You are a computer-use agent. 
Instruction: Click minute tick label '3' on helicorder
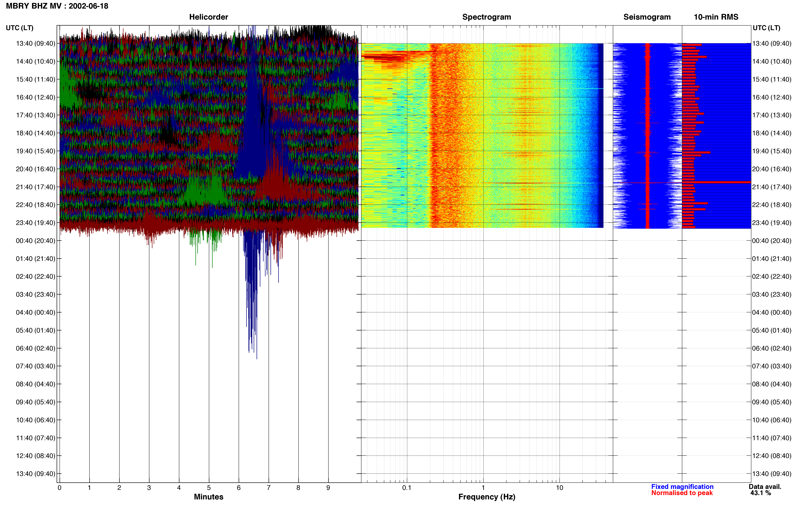[x=149, y=488]
